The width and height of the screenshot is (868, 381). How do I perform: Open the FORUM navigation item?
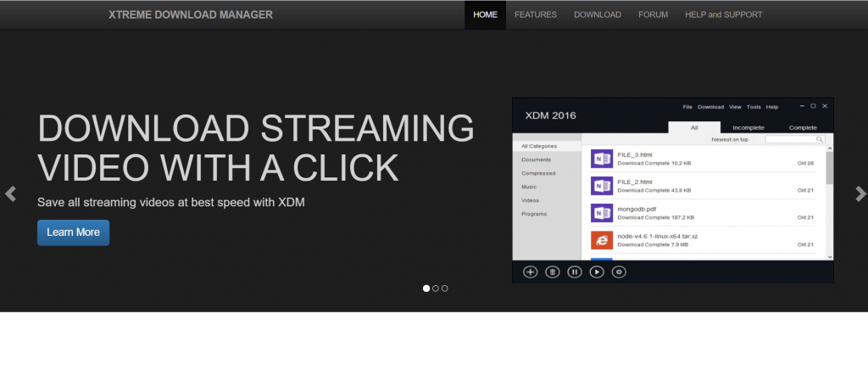(654, 15)
